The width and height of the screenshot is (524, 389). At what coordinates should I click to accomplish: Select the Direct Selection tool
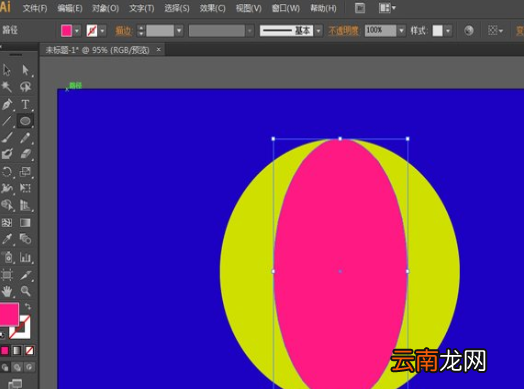tap(25, 70)
